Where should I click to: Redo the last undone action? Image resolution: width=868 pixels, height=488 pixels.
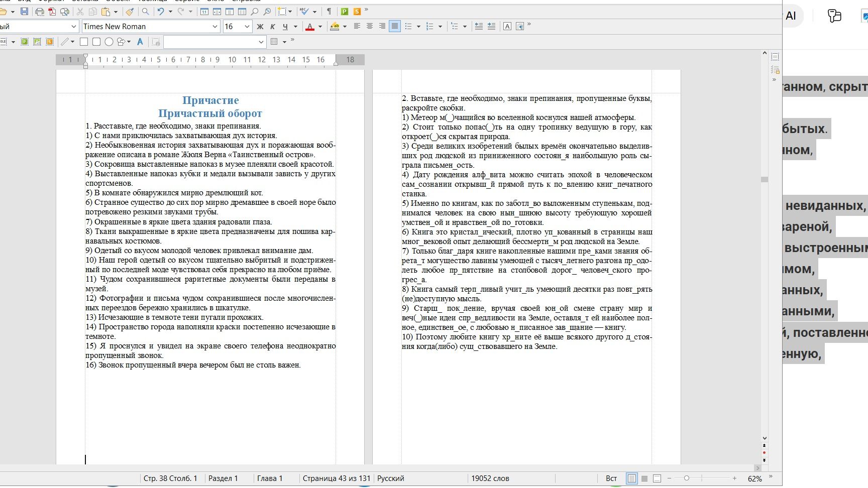click(x=181, y=12)
